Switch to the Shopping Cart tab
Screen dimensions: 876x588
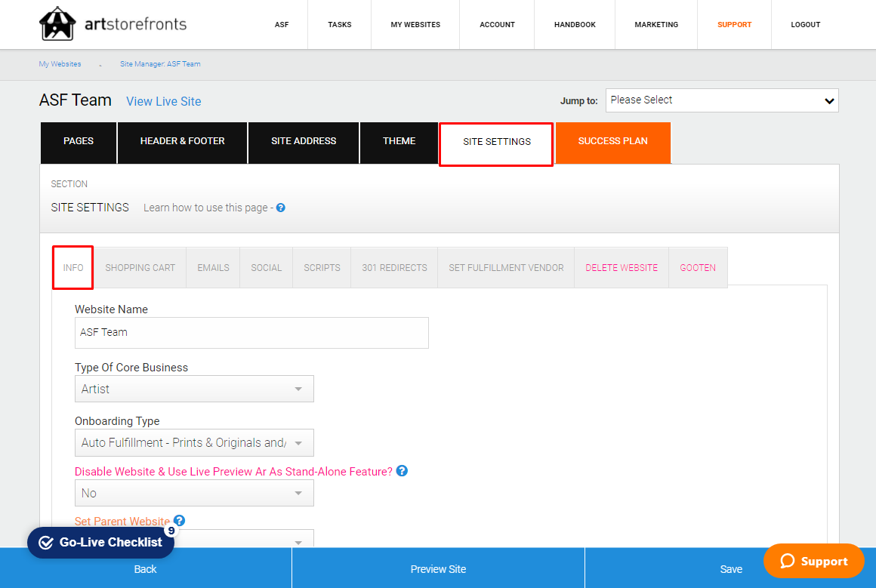(x=140, y=268)
